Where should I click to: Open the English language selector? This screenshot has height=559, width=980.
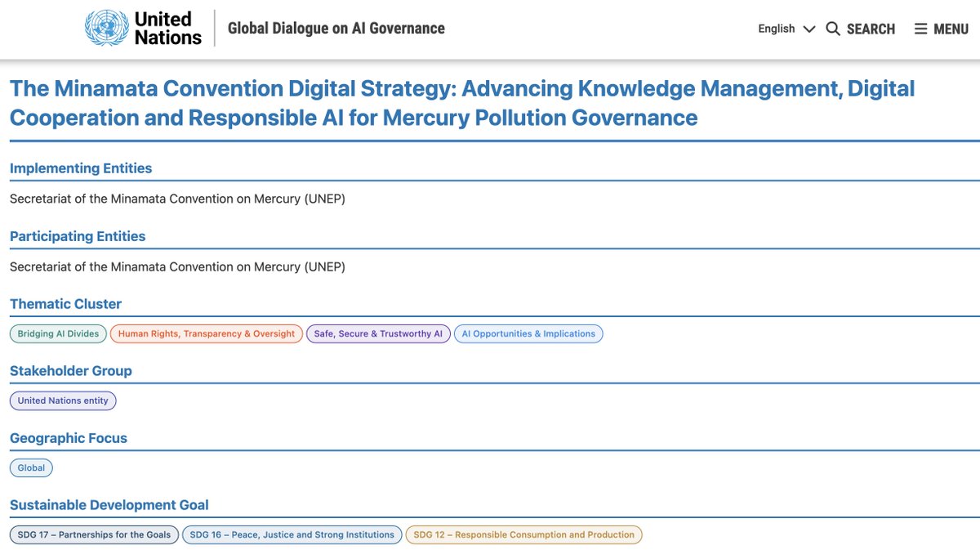[786, 29]
